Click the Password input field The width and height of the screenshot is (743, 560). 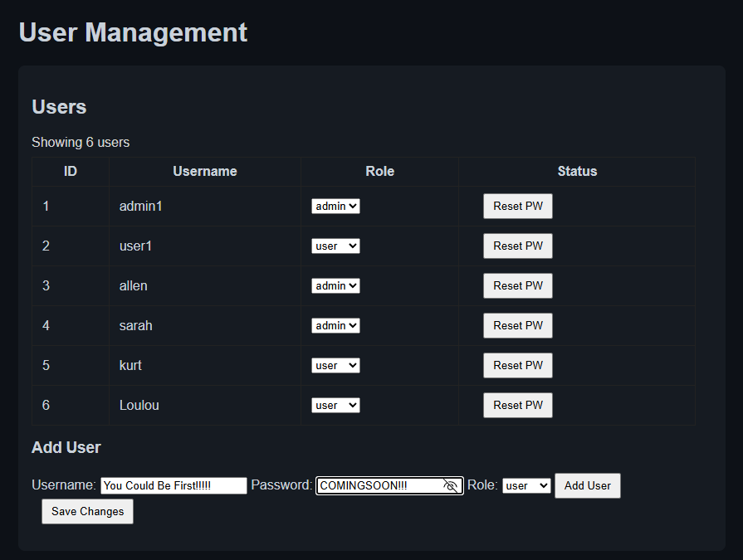(382, 485)
